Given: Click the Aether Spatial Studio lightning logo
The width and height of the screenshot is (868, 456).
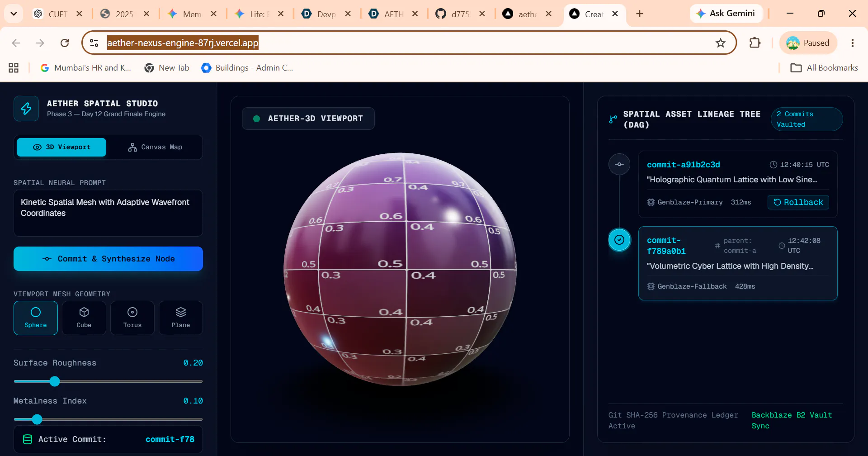Looking at the screenshot, I should [x=26, y=109].
